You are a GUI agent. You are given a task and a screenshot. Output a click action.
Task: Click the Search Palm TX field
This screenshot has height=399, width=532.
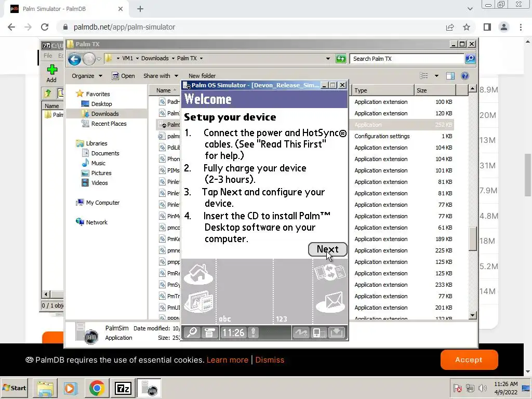coord(407,59)
